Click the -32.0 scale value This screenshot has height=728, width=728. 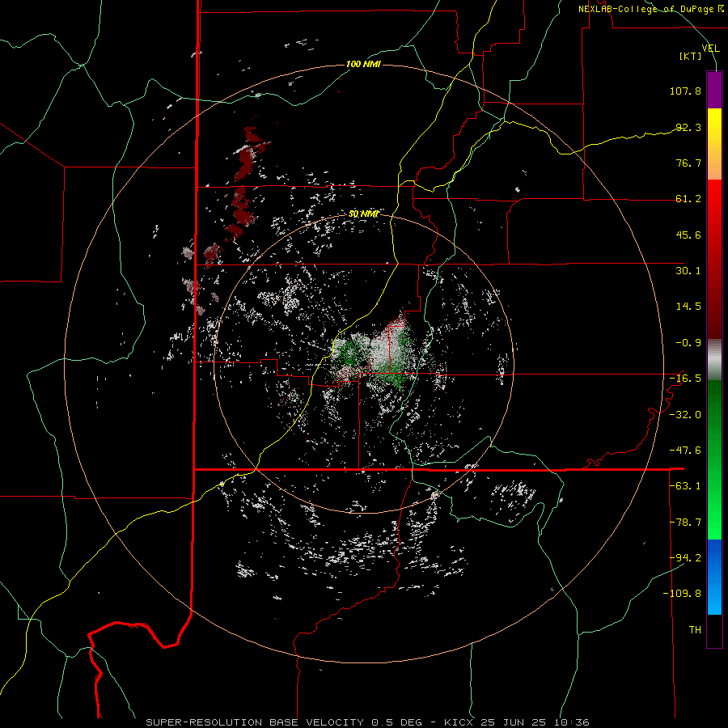685,415
